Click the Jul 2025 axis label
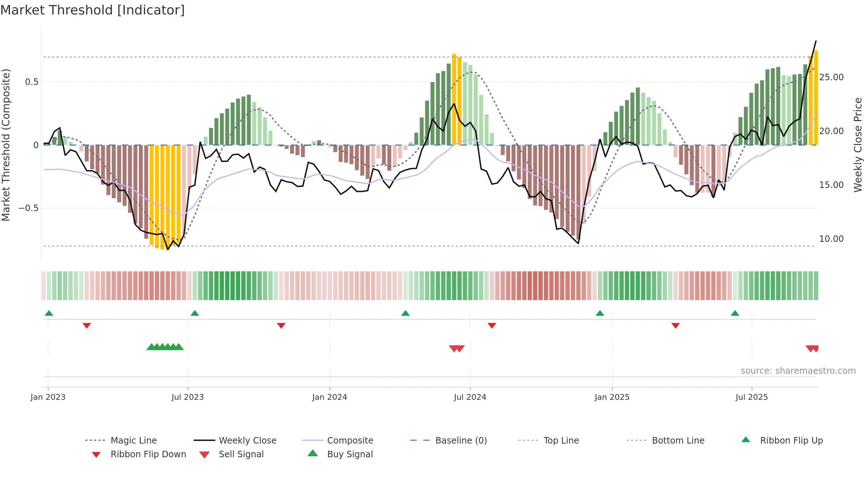 tap(752, 397)
